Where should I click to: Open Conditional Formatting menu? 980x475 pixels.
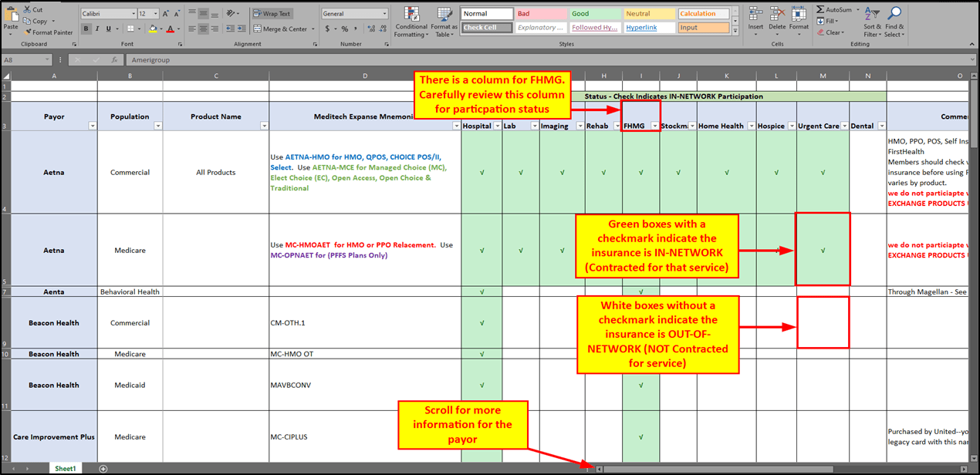[x=411, y=22]
